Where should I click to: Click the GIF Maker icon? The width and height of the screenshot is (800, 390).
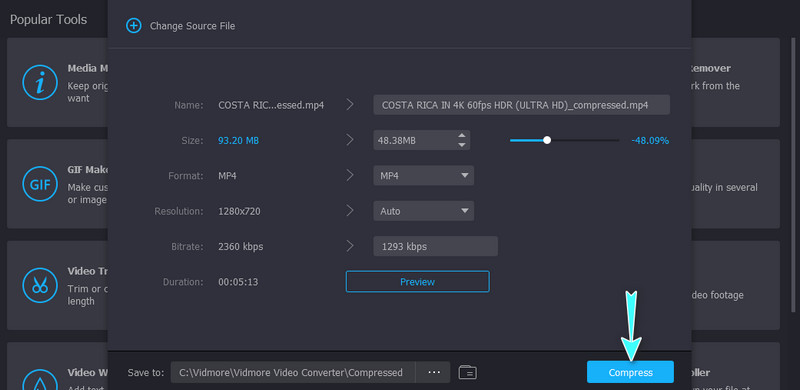click(x=40, y=184)
